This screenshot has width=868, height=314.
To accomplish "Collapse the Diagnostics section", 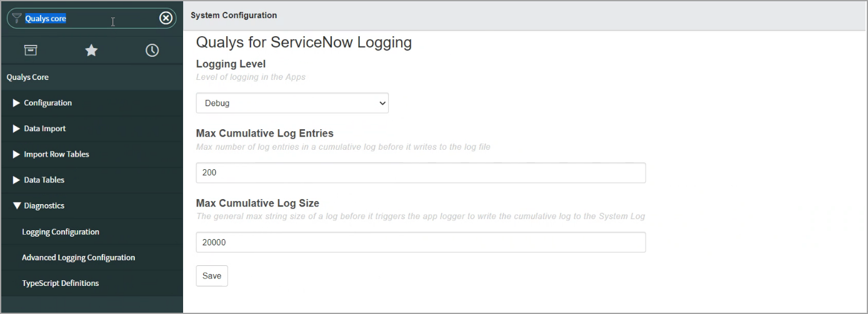I will click(38, 205).
